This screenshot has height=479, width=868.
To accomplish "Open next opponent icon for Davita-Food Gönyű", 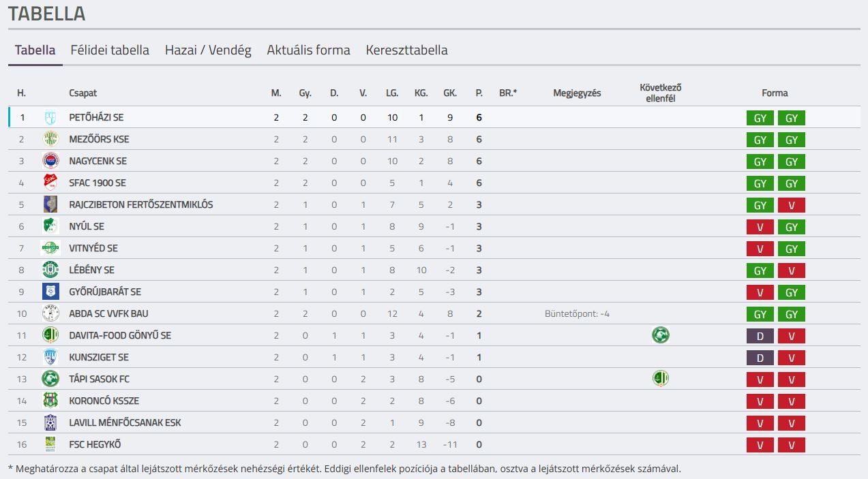I will [660, 335].
